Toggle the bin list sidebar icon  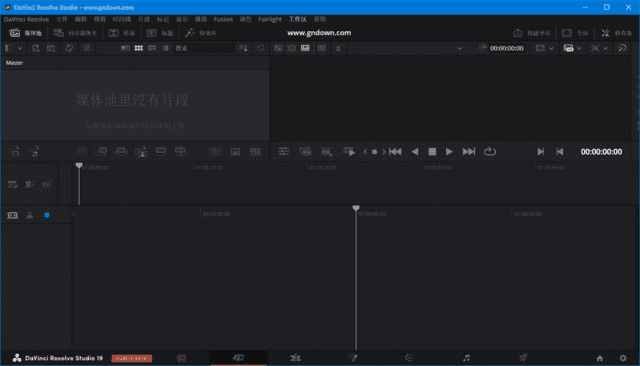point(8,48)
